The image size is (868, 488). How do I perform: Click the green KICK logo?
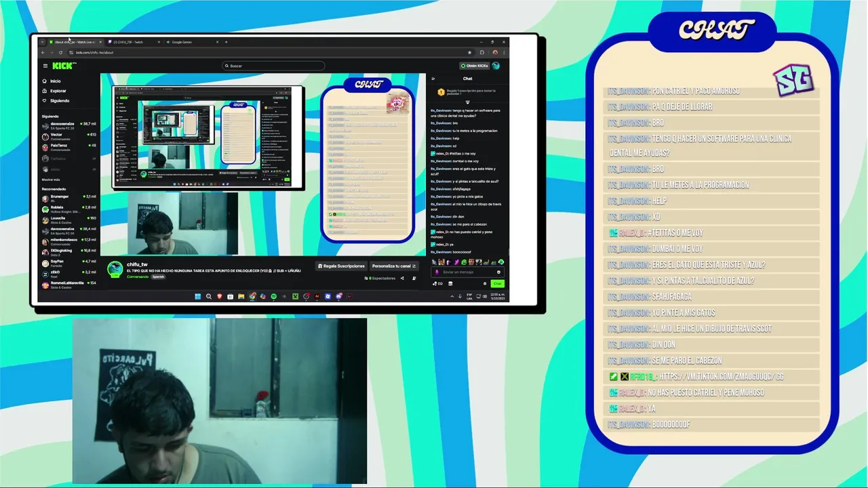(64, 66)
